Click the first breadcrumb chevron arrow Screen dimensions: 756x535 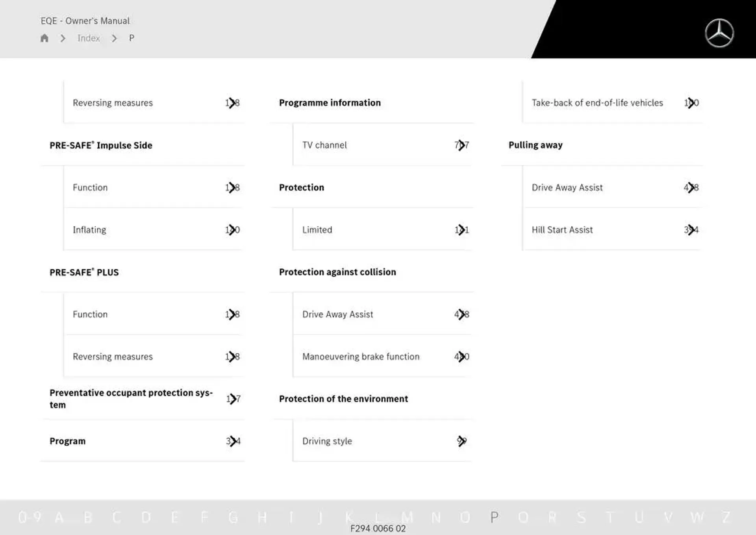tap(63, 38)
